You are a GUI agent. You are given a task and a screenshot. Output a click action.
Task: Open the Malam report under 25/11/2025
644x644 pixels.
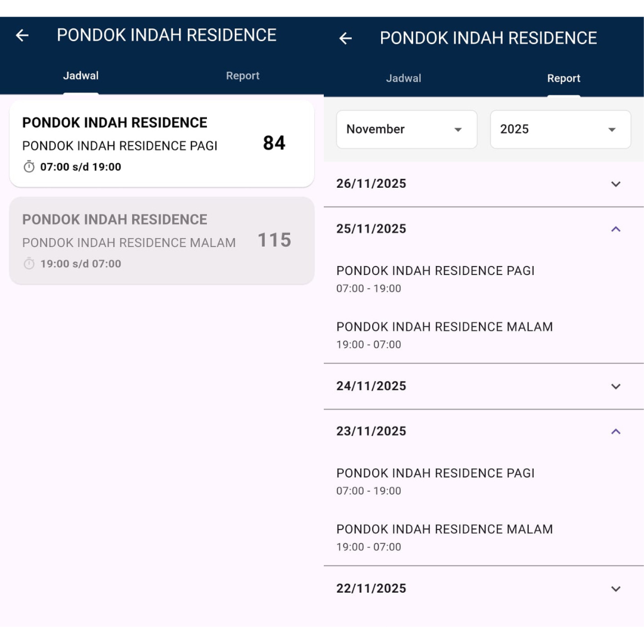pos(444,335)
